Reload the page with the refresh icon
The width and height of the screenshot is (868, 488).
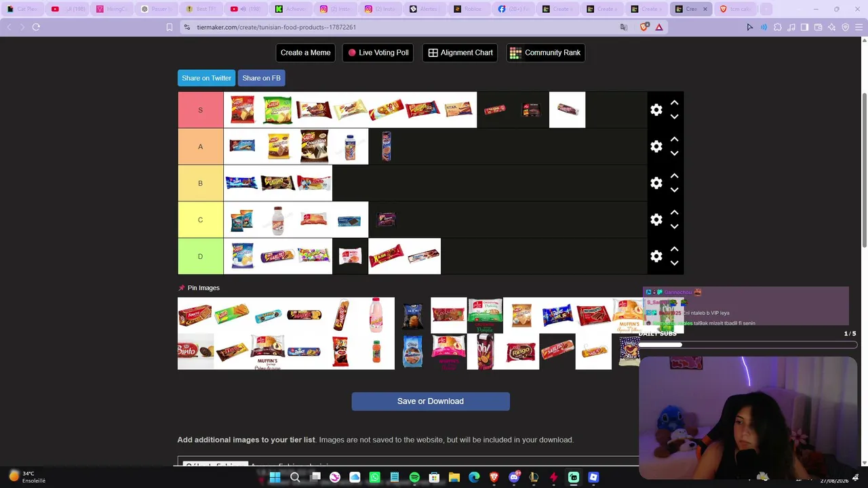(36, 27)
